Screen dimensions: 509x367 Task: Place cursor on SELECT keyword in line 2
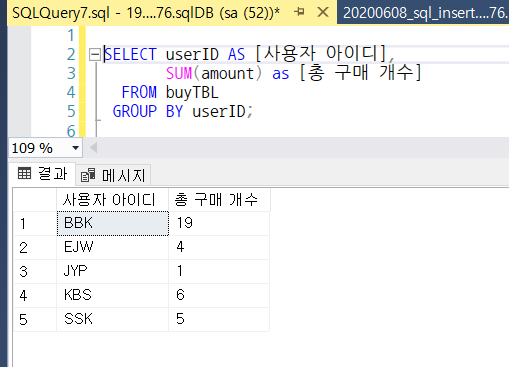coord(130,54)
